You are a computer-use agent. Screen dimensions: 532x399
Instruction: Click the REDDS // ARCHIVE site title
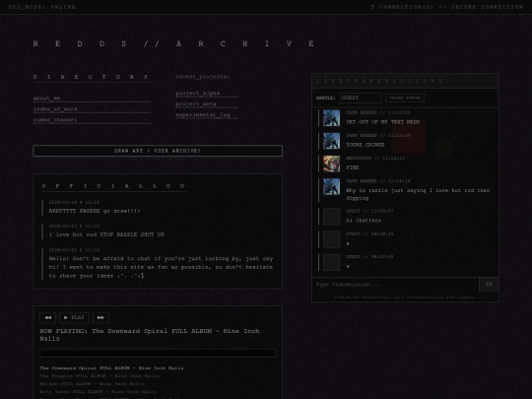(174, 43)
